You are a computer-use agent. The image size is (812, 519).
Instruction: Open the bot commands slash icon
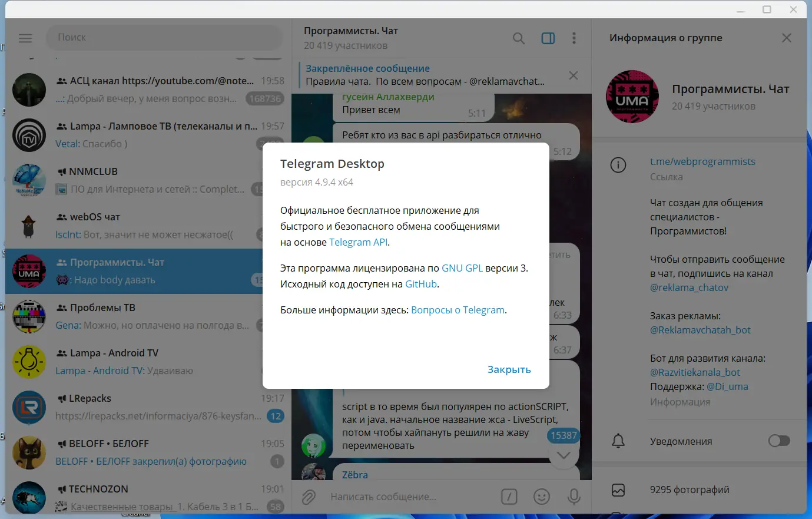(509, 497)
